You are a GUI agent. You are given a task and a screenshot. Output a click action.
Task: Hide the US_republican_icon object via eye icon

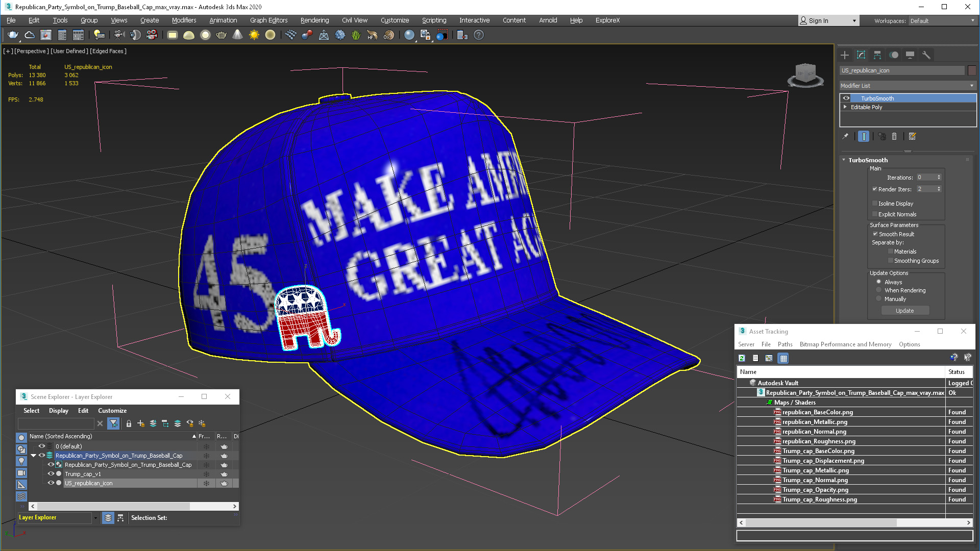point(51,483)
